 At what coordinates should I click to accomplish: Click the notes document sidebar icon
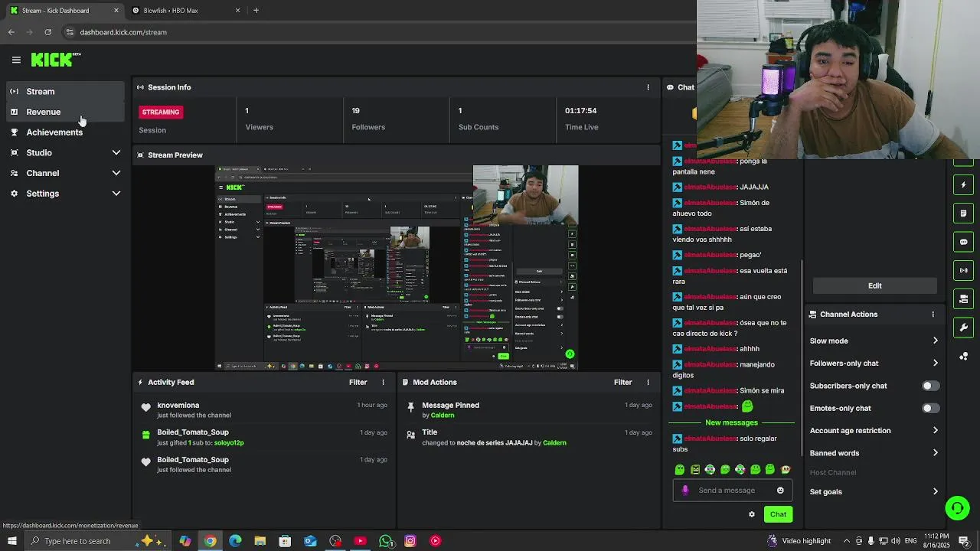point(963,214)
